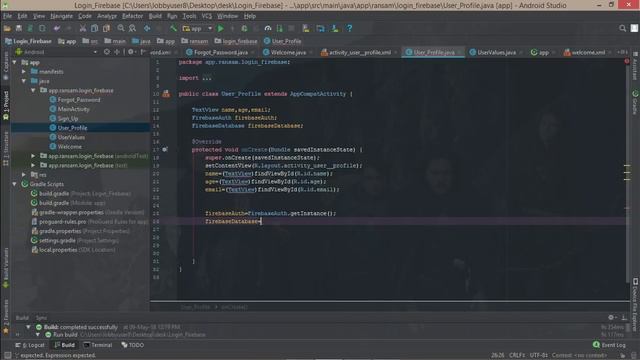Expand the manifests folder node
640x360 pixels.
point(24,72)
